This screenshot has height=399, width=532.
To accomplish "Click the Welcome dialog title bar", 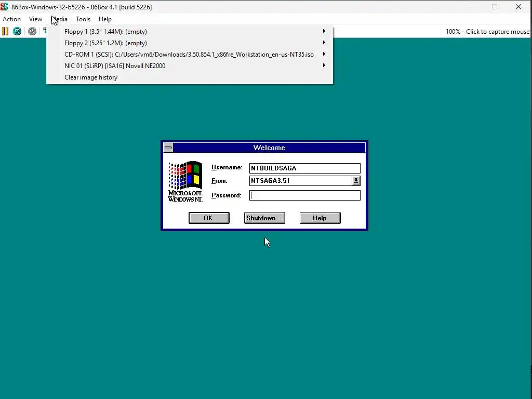I will (269, 148).
